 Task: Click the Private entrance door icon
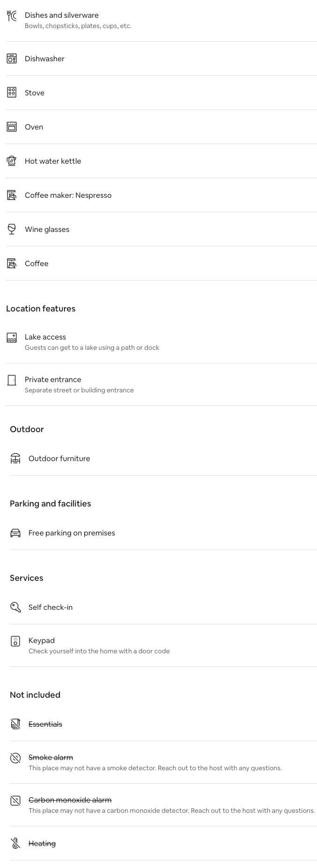coord(12,380)
